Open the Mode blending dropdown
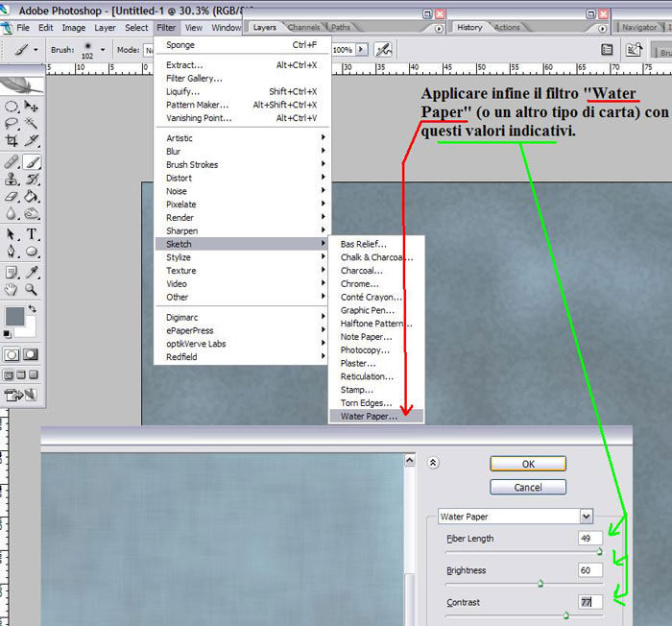 point(148,50)
